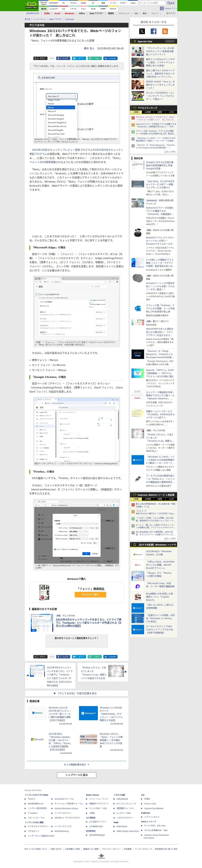
Task: Click the 検索 magnifier search button
Action: 171,3
